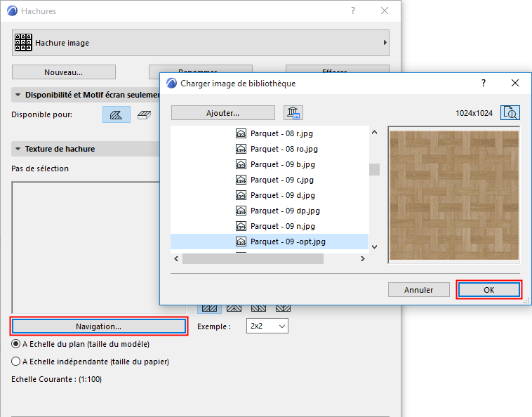Select A Echelle du plan radio
The width and height of the screenshot is (532, 417).
click(15, 344)
